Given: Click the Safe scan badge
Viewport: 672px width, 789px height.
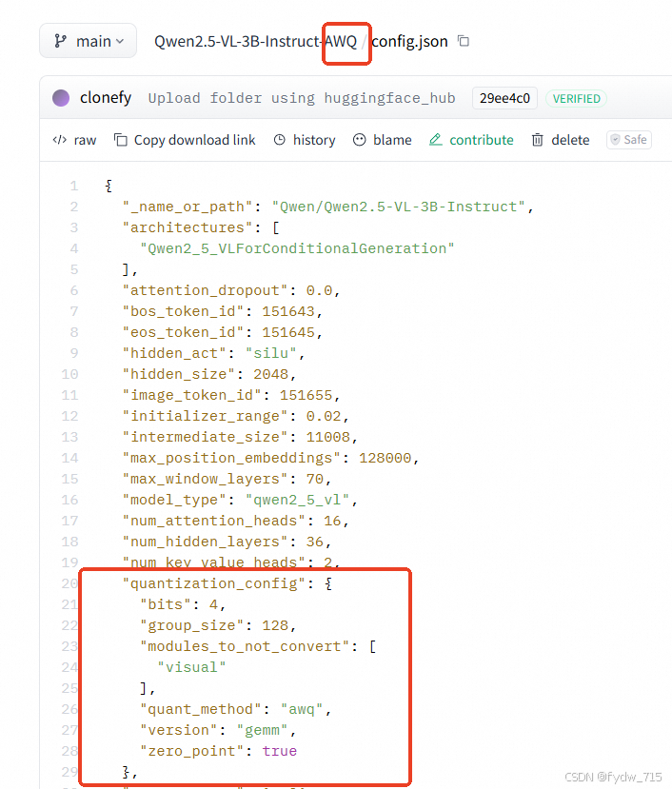Looking at the screenshot, I should point(629,139).
